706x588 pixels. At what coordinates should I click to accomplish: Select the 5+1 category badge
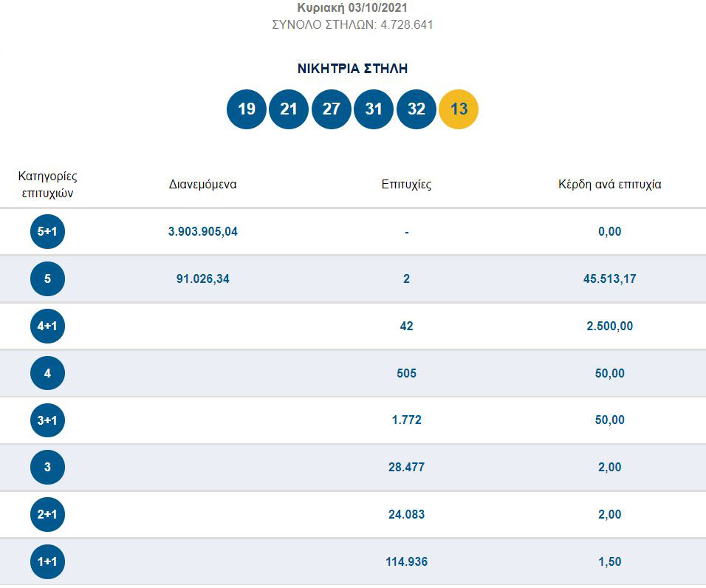click(47, 231)
